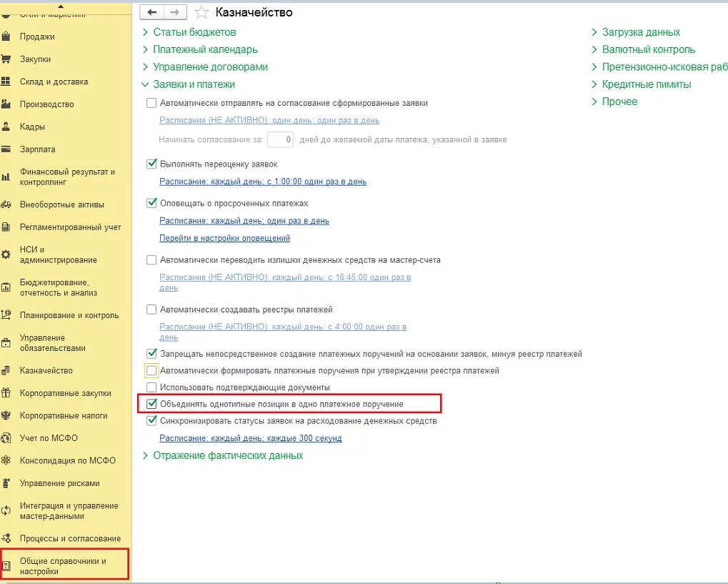728x584 pixels.
Task: Open Корпоративные налоги section in sidebar
Action: pyautogui.click(x=64, y=415)
